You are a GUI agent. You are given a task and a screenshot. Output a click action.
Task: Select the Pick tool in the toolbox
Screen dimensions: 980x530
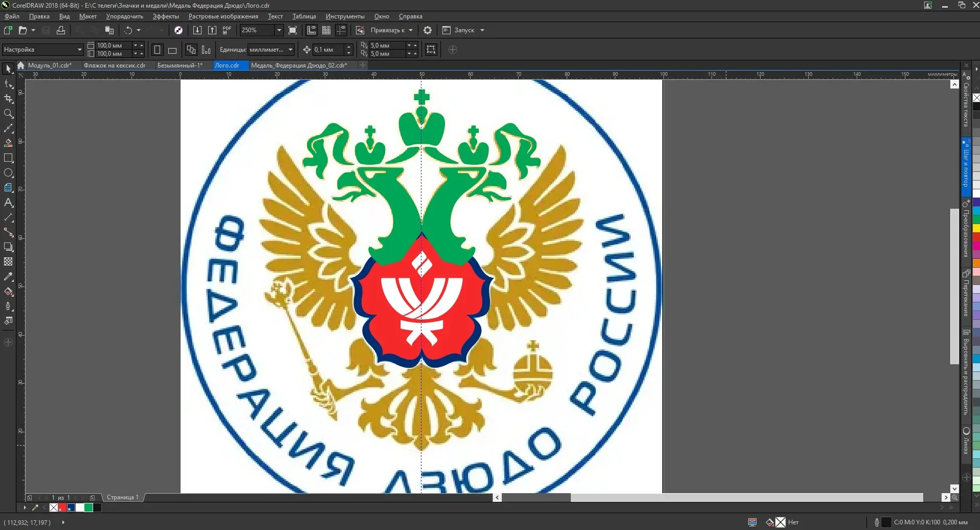(x=8, y=69)
